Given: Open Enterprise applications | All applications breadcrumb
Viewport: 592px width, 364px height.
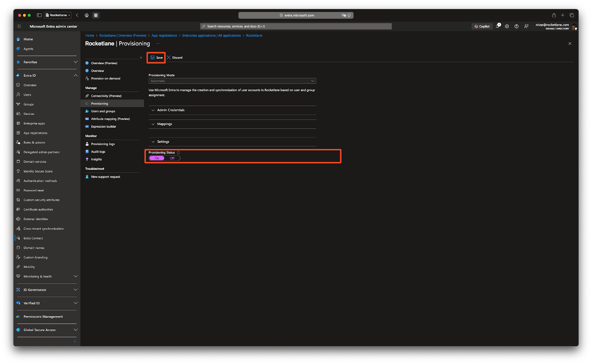Looking at the screenshot, I should tap(212, 35).
